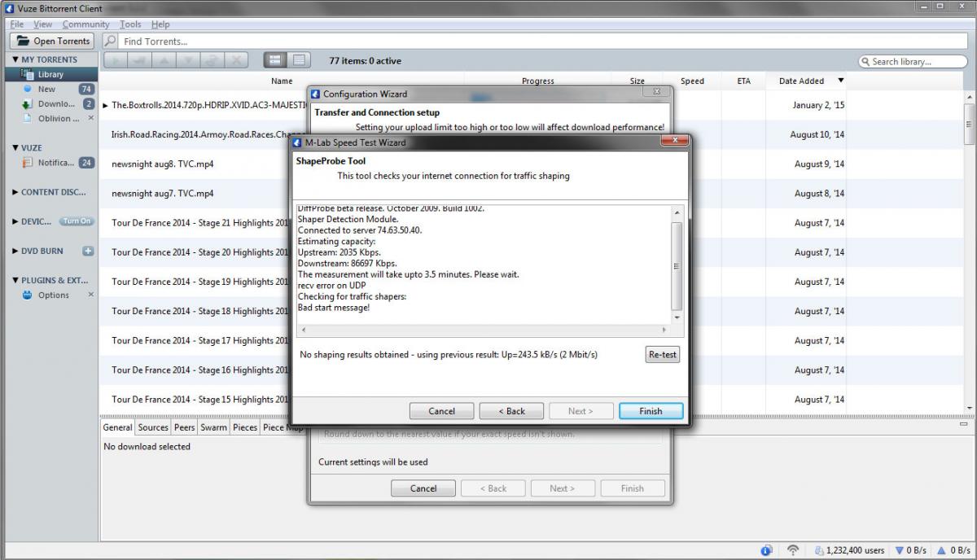Open the Community menu
The width and height of the screenshot is (977, 560).
click(85, 24)
